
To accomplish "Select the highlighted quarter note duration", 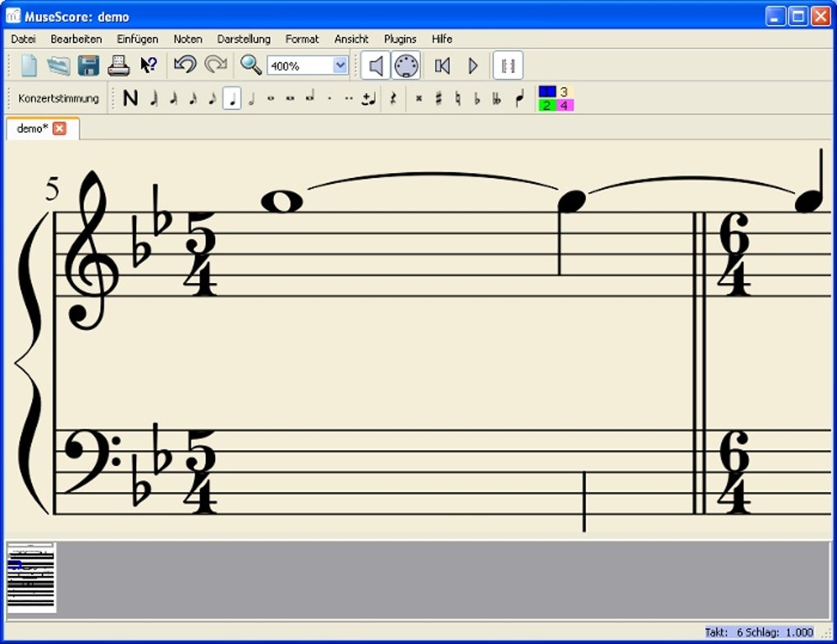I will point(231,98).
